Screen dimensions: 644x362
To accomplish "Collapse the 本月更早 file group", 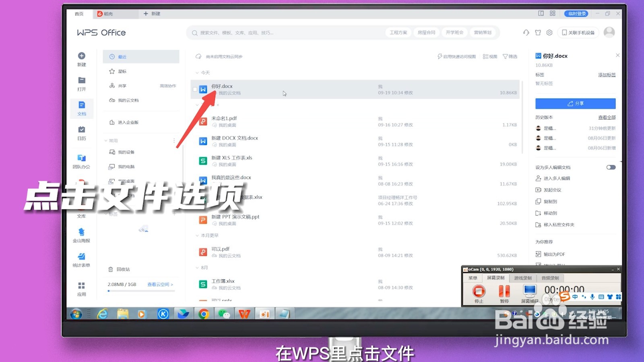I will coord(197,235).
